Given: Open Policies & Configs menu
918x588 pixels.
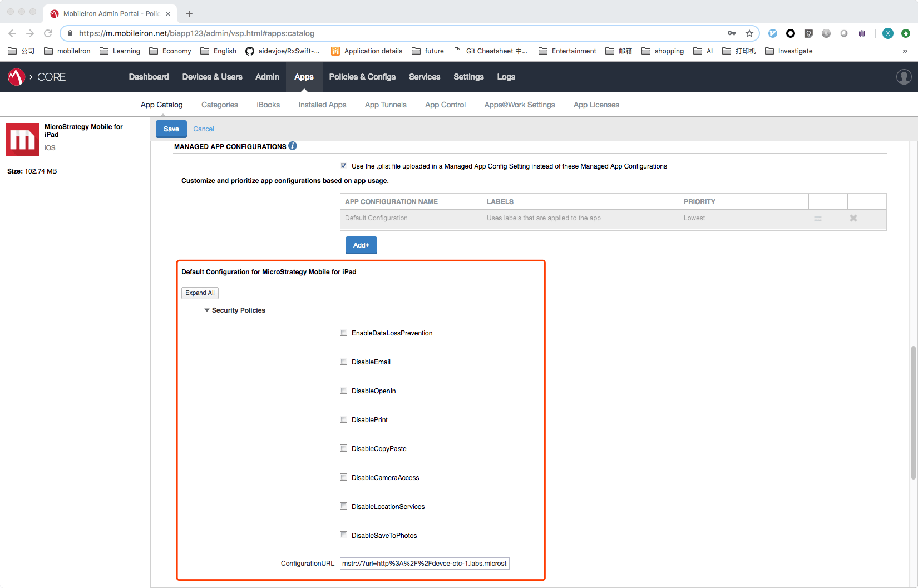Looking at the screenshot, I should point(362,77).
